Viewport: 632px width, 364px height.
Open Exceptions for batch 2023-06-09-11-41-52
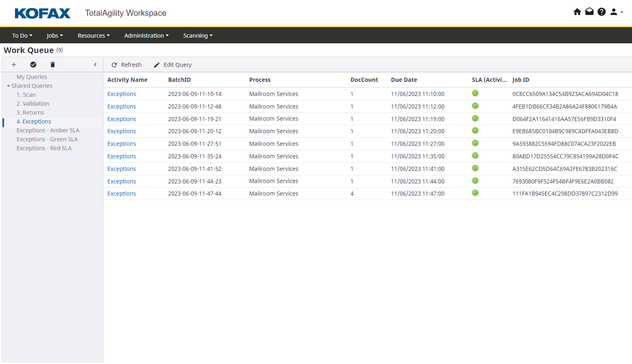coord(122,169)
